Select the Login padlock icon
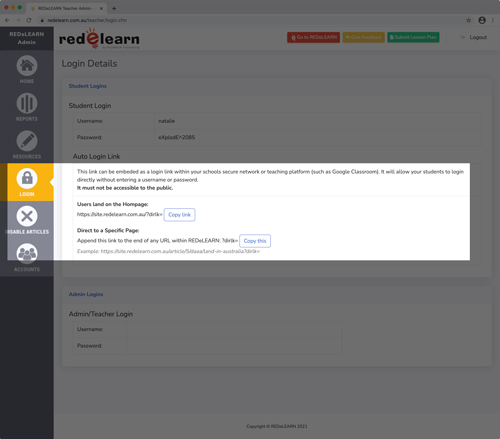500x439 pixels. coord(27,179)
